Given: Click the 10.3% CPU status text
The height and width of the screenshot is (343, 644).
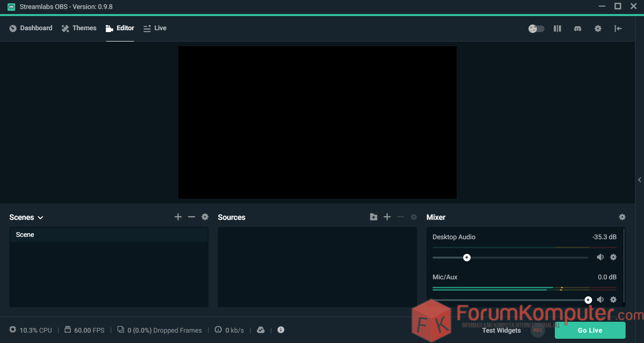Looking at the screenshot, I should [x=36, y=331].
